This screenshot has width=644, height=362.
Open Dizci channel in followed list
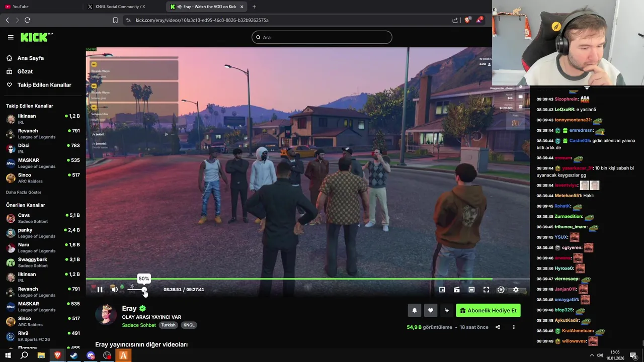[x=43, y=148]
